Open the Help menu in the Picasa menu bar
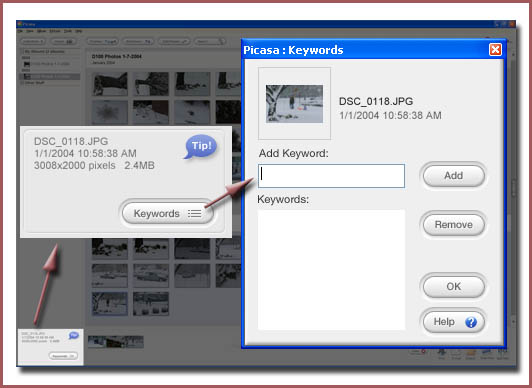The height and width of the screenshot is (388, 532). (x=79, y=31)
